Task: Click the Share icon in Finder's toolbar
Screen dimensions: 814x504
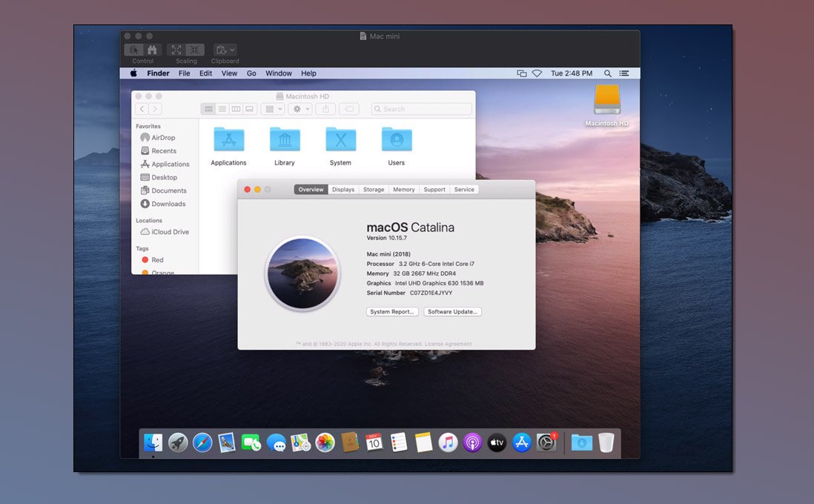Action: point(325,109)
